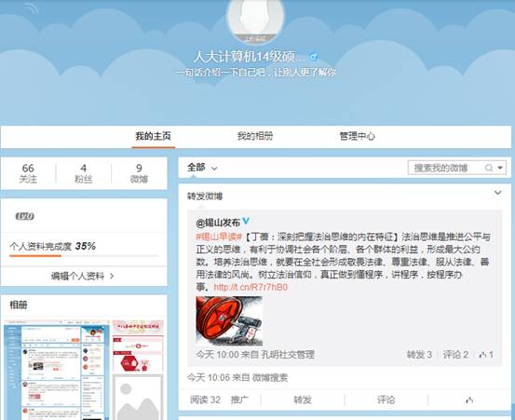Click the thumbs-up icon in the bottom action bar
This screenshot has height=420, width=515.
[469, 400]
